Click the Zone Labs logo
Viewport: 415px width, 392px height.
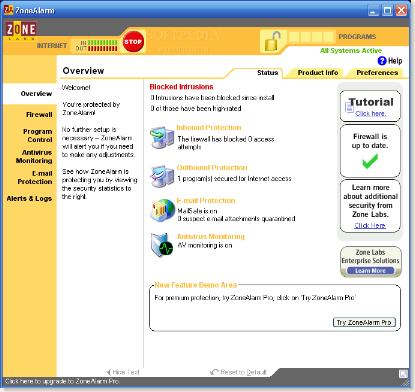21,31
